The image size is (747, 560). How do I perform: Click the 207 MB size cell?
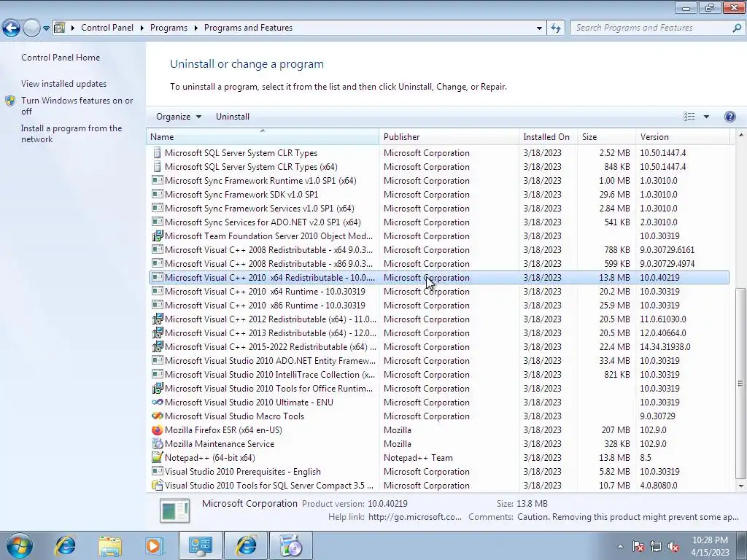616,430
